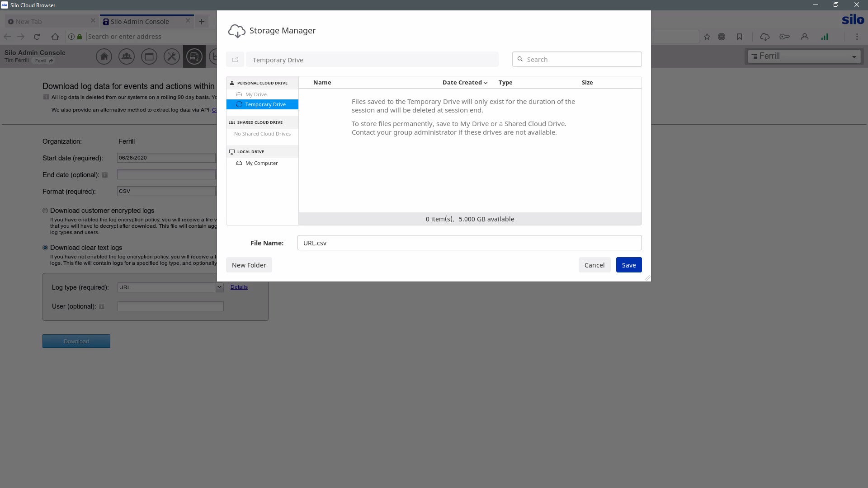Click the parent folder up icon

(x=235, y=60)
